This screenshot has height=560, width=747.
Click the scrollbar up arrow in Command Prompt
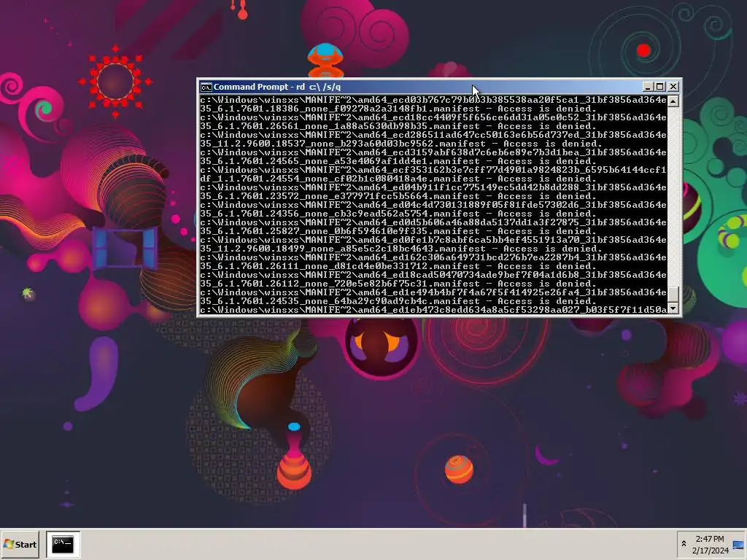673,101
